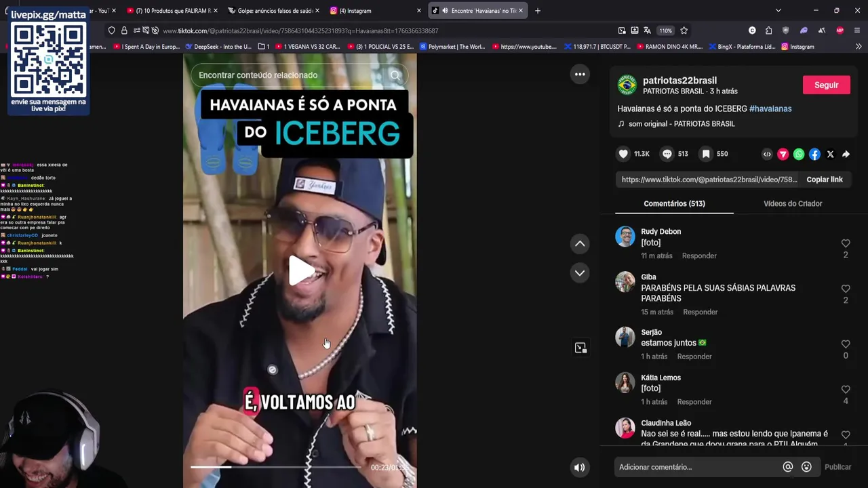Go to next video with down chevron
868x488 pixels.
pyautogui.click(x=580, y=273)
